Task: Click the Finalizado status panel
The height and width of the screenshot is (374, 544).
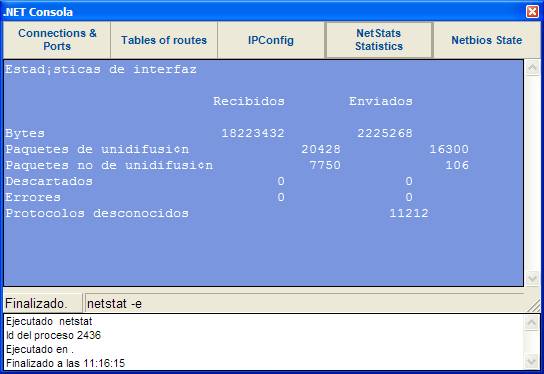Action: pos(43,303)
